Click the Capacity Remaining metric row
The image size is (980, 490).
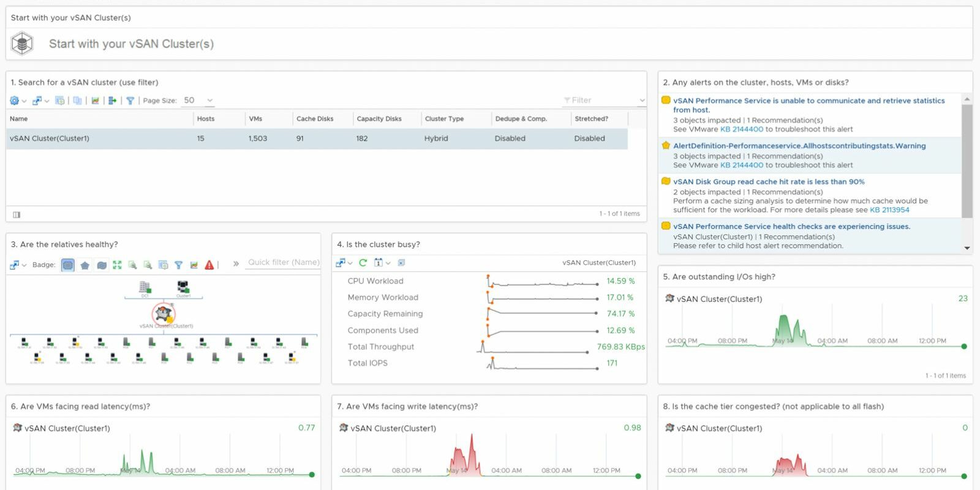[x=491, y=314]
